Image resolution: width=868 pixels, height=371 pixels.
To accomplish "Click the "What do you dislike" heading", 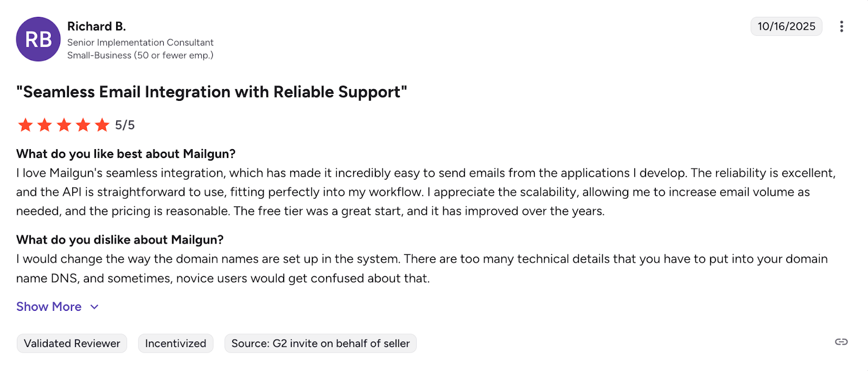I will point(120,240).
